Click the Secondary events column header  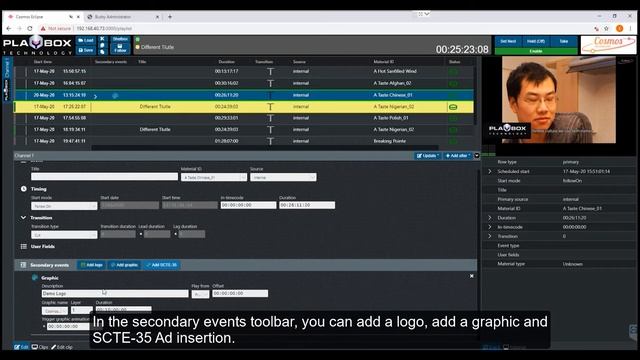(x=111, y=62)
